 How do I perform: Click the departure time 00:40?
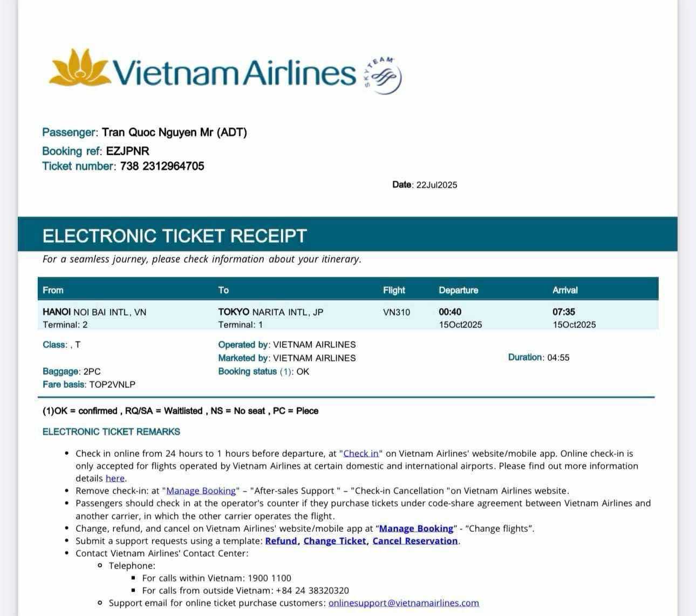[x=450, y=312]
